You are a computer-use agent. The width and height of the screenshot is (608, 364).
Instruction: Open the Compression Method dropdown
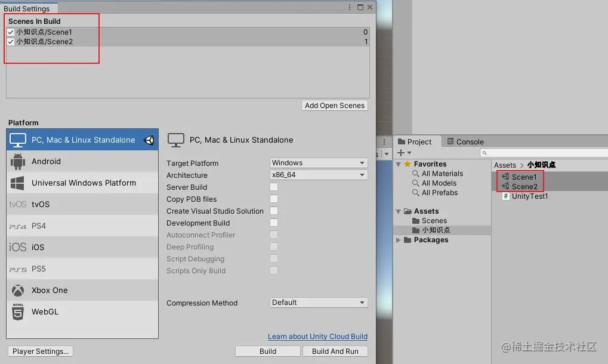[319, 303]
